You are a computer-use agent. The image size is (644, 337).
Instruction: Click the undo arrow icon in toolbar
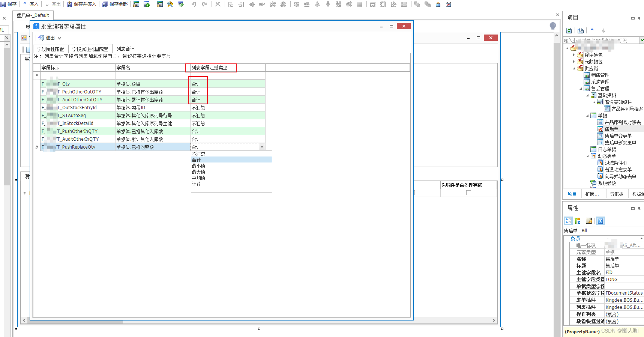click(x=194, y=4)
